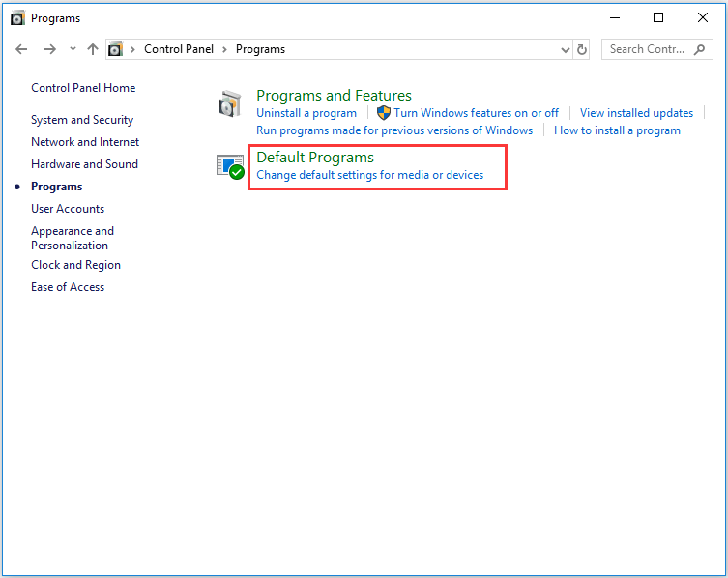Click Change default settings for media or devices

click(370, 175)
